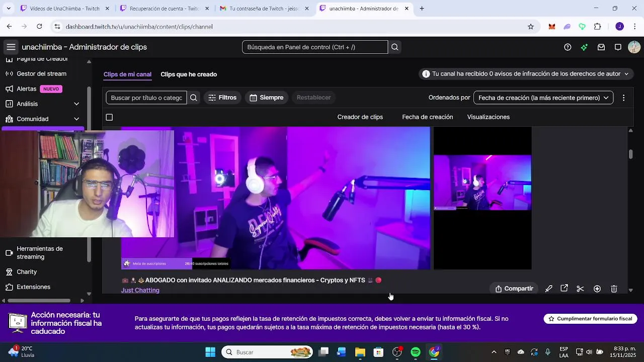Viewport: 644px width, 362px height.
Task: Open the clip in a new window icon
Action: [565, 289]
